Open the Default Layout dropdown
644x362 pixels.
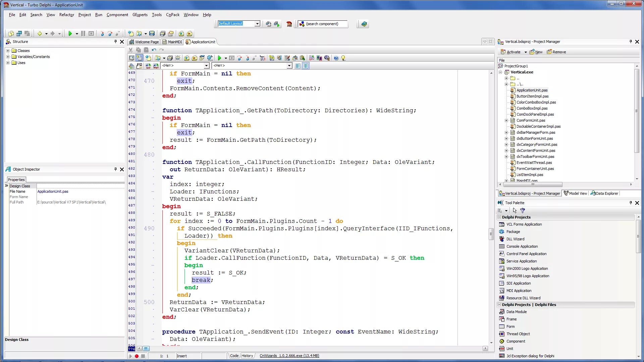257,24
